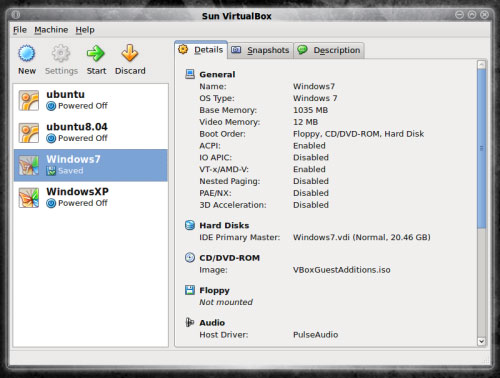Screen dimensions: 500x378
Task: Click the PAE/NX label
Action: pyautogui.click(x=215, y=193)
